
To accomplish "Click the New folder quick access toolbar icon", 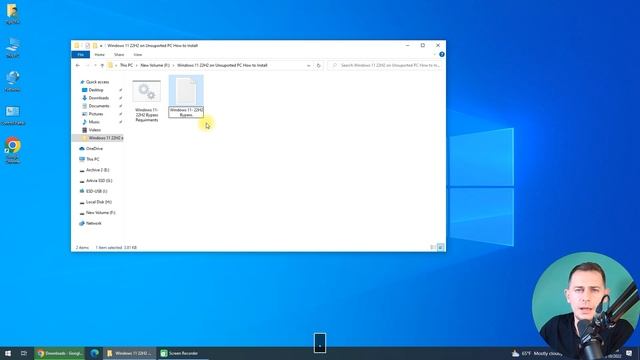I will pyautogui.click(x=95, y=46).
